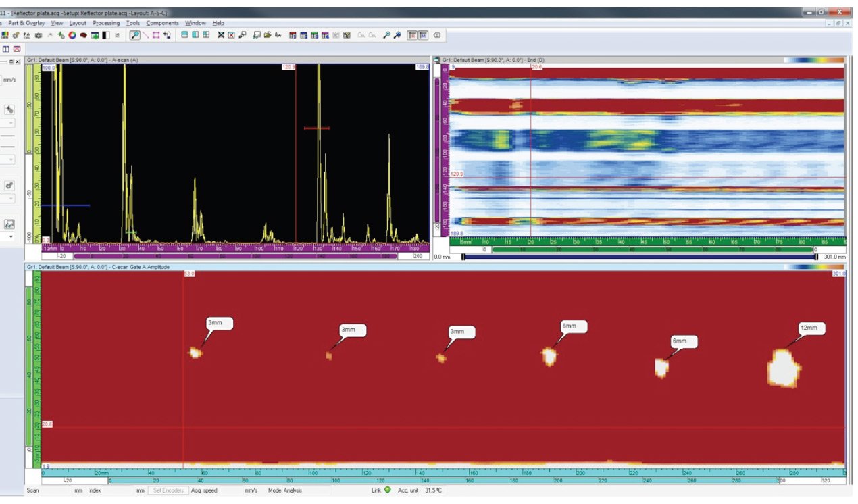
Task: Click the blue pane icon in second toolbar row
Action: pyautogui.click(x=6, y=49)
